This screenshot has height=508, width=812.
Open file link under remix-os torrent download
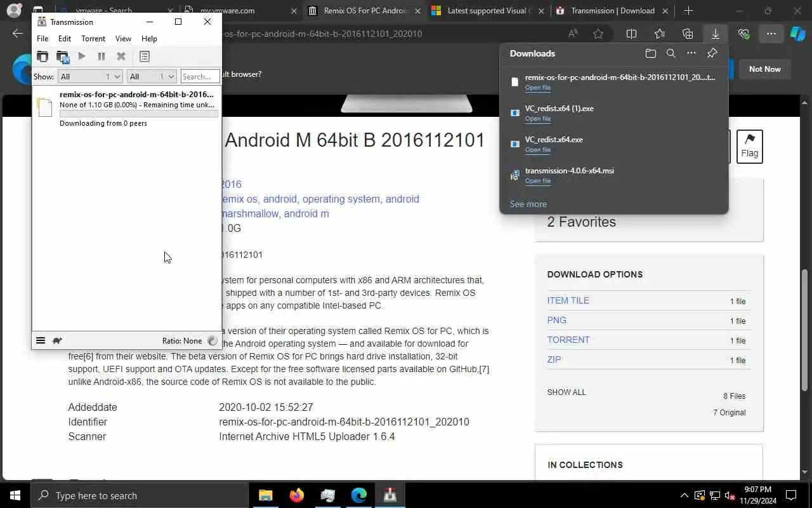click(x=538, y=88)
